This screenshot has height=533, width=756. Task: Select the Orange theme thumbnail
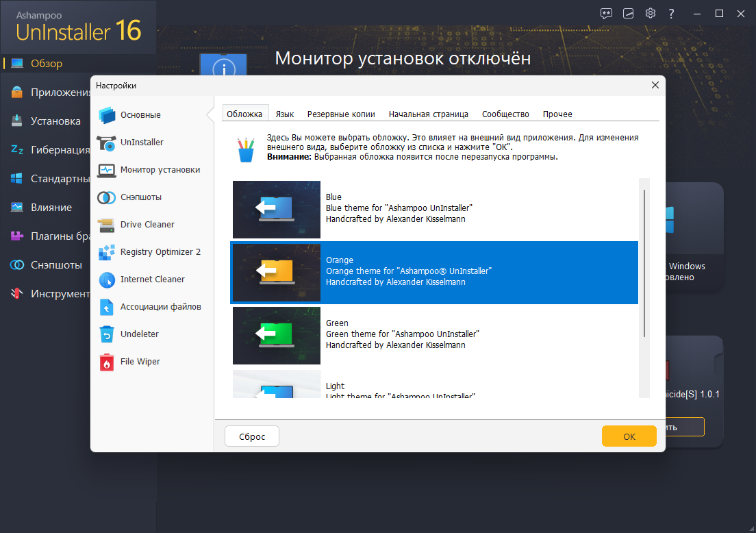click(277, 273)
